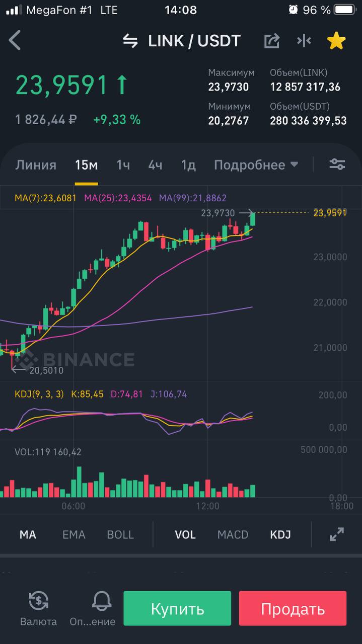362x644 pixels.
Task: Tap the current price 23,9591
Action: [x=61, y=85]
